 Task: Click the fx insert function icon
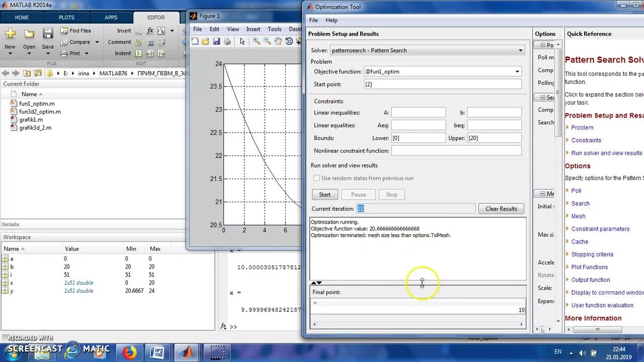[150, 31]
